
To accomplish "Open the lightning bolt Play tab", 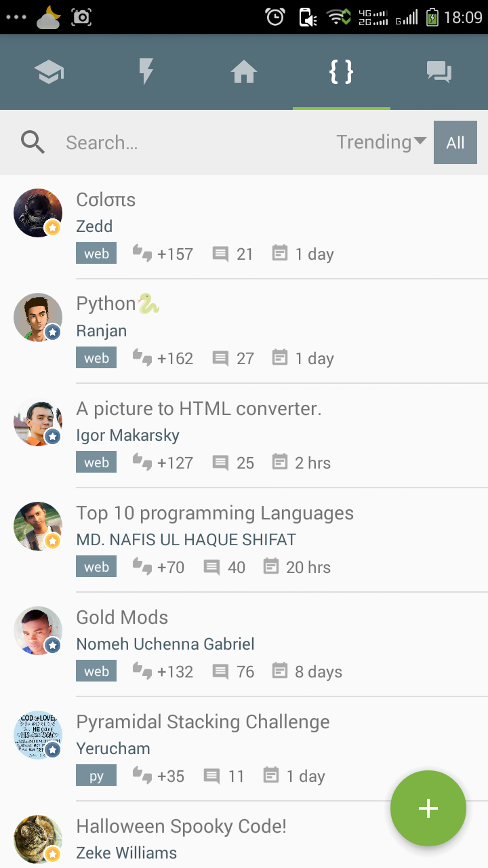I will [x=146, y=72].
